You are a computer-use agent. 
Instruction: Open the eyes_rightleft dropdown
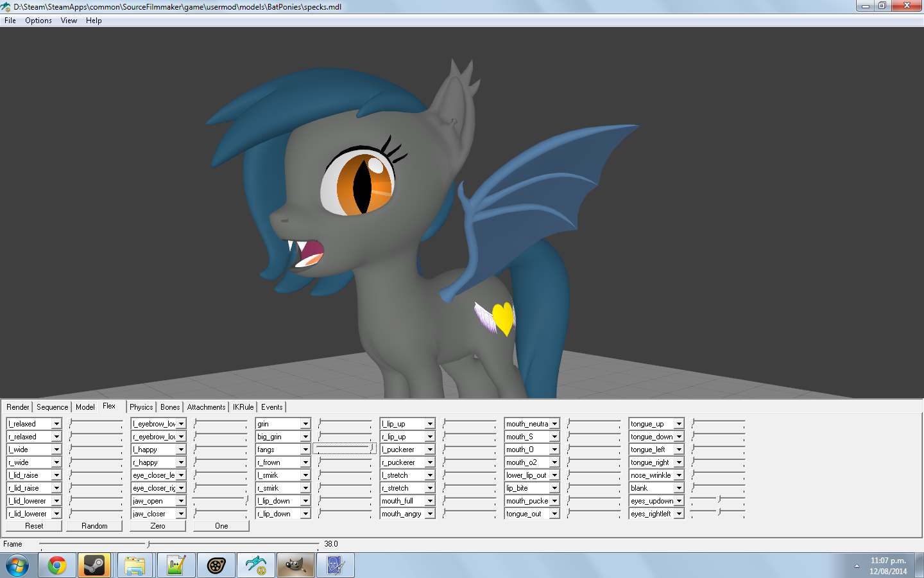[x=679, y=514]
